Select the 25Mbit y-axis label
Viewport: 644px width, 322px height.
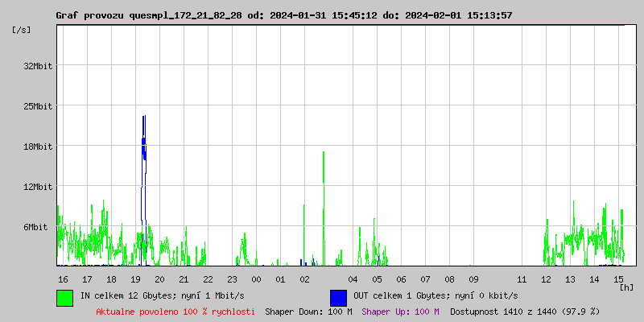click(x=38, y=106)
